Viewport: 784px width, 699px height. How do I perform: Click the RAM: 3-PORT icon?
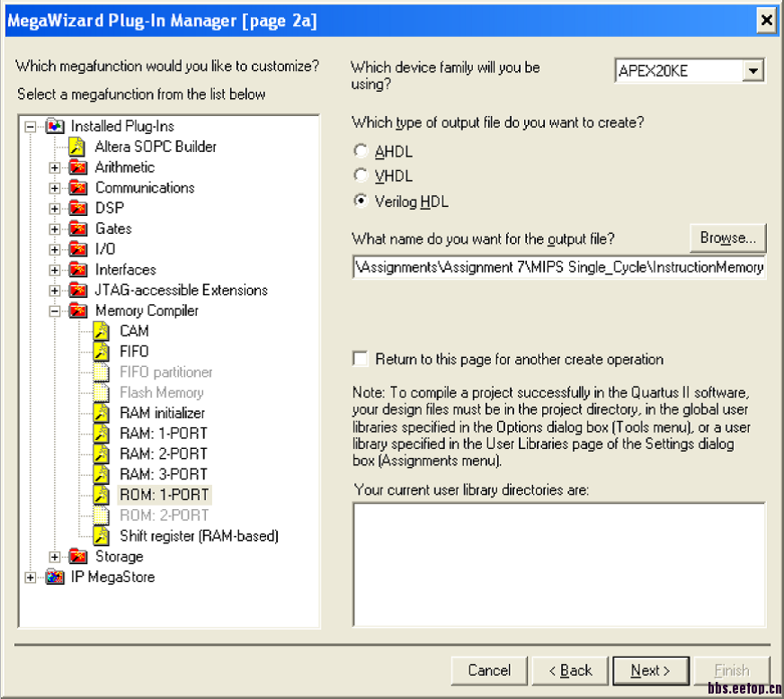(101, 475)
